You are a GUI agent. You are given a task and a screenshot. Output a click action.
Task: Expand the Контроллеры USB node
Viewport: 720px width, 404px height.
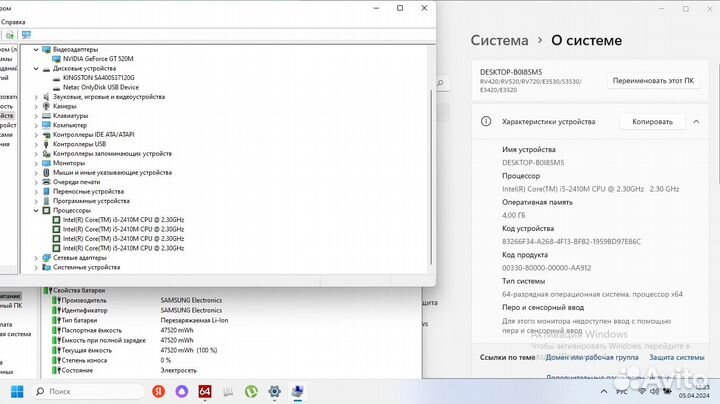click(36, 144)
